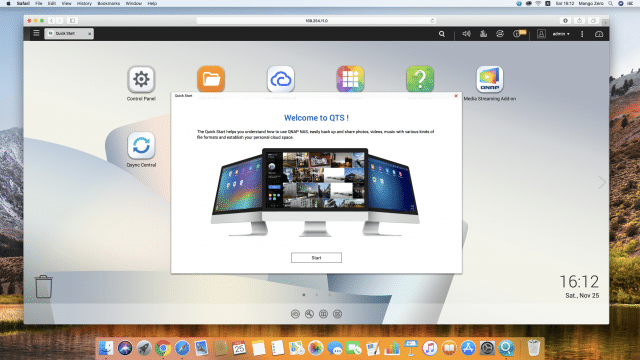Viewport: 640px width, 360px height.
Task: Open the Safari History menu
Action: coord(84,3)
